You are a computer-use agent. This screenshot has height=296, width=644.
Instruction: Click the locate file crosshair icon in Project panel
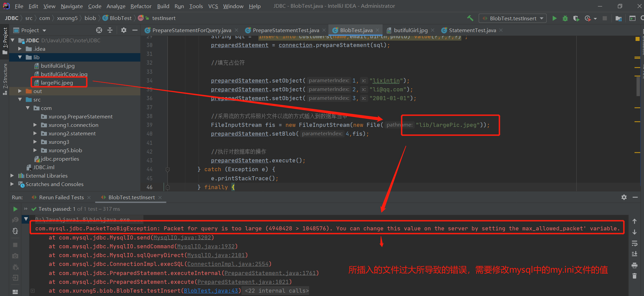point(99,30)
